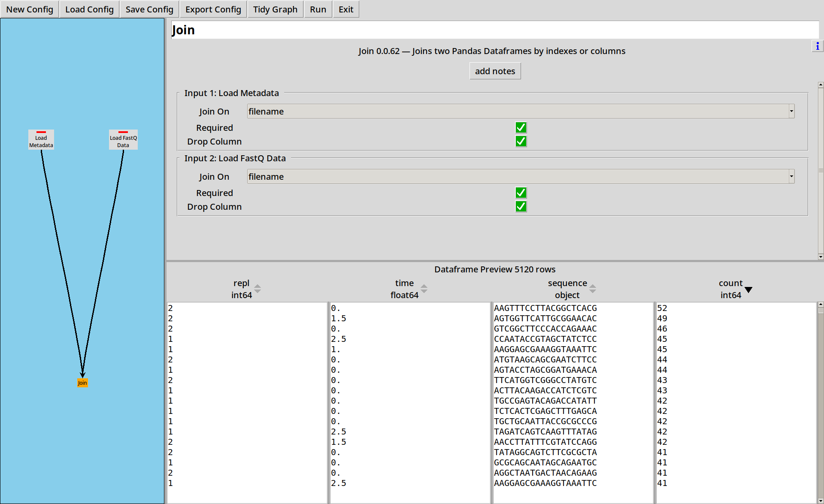Select sequence TCTCACTCGAGCTTTGAGCA
The height and width of the screenshot is (504, 824).
[x=545, y=411]
